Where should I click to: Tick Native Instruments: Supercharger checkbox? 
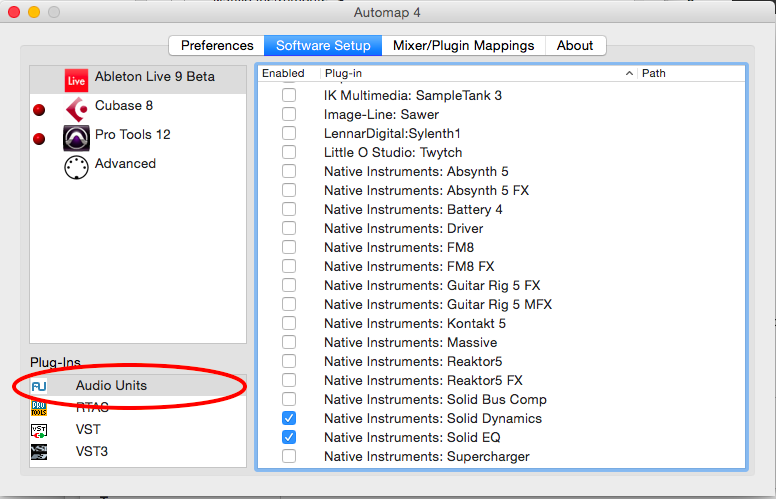coord(289,456)
